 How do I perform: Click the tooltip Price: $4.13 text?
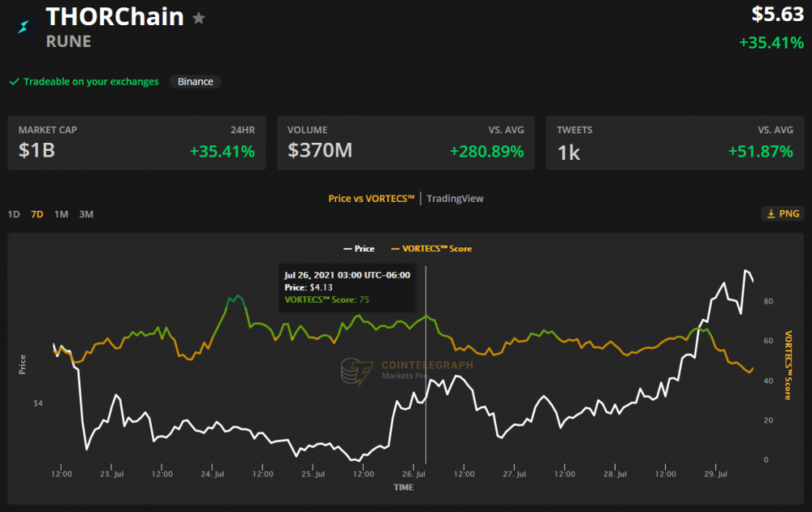pos(309,287)
